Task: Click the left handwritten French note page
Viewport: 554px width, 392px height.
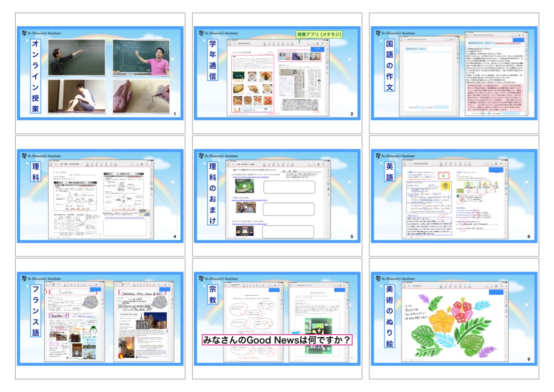Action: tap(75, 322)
